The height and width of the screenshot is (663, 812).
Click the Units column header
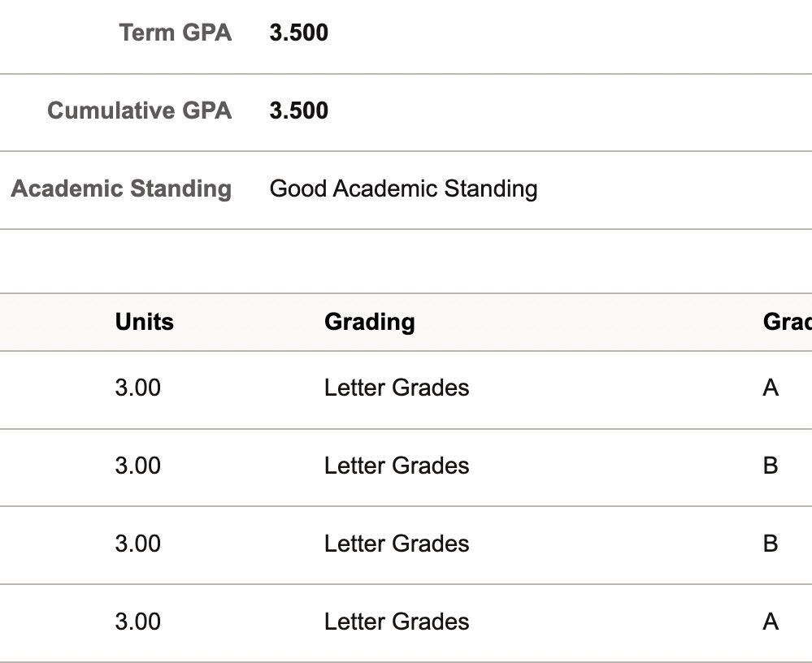(144, 322)
